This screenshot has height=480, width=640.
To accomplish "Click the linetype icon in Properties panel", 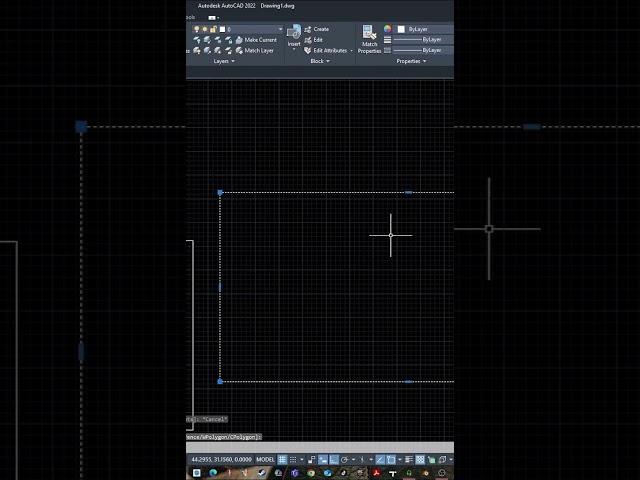I will (387, 50).
